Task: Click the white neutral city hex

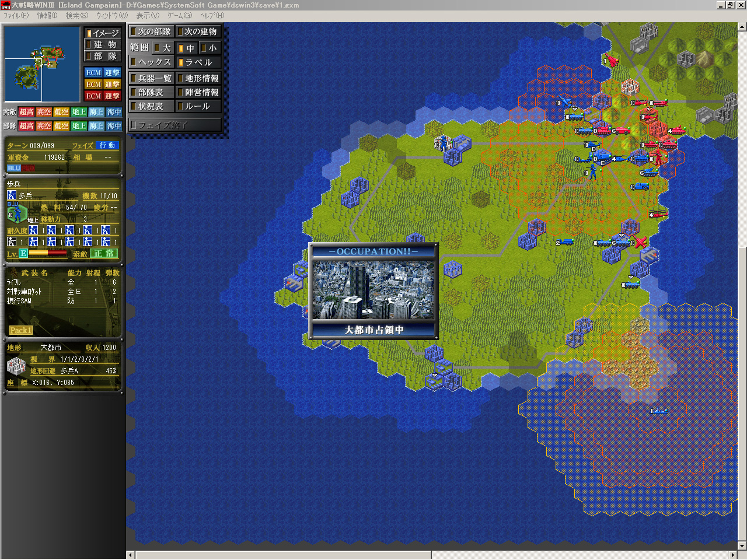Action: pyautogui.click(x=630, y=87)
